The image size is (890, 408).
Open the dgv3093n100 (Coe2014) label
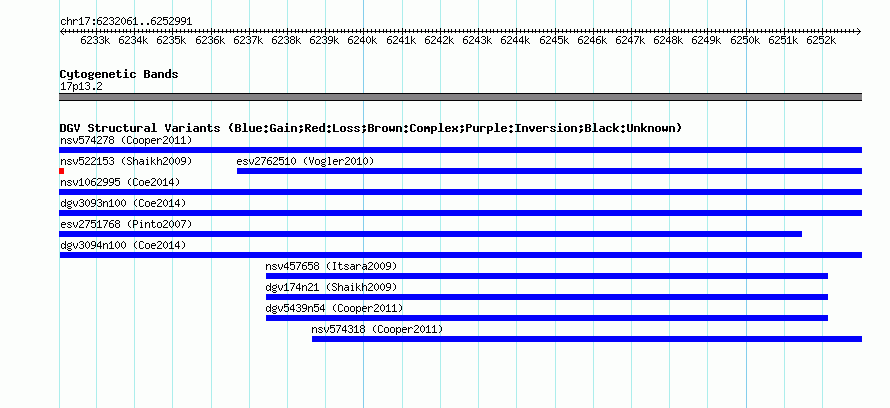(x=123, y=203)
